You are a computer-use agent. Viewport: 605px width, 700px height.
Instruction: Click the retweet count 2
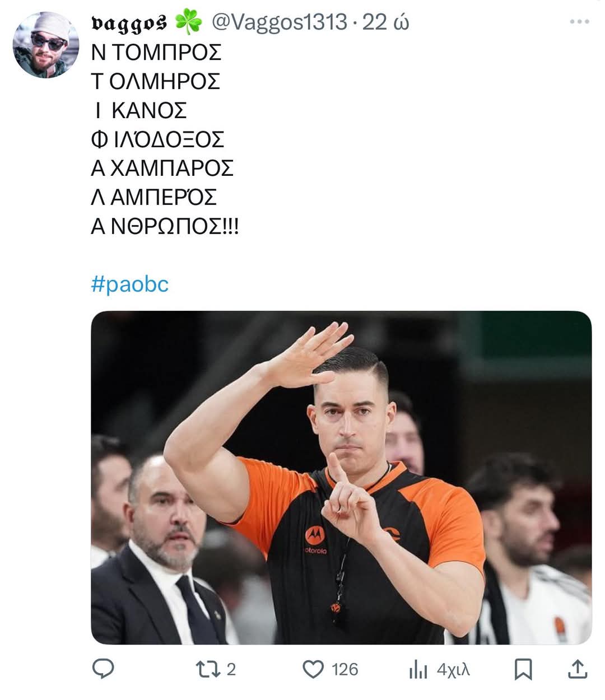[x=231, y=669]
